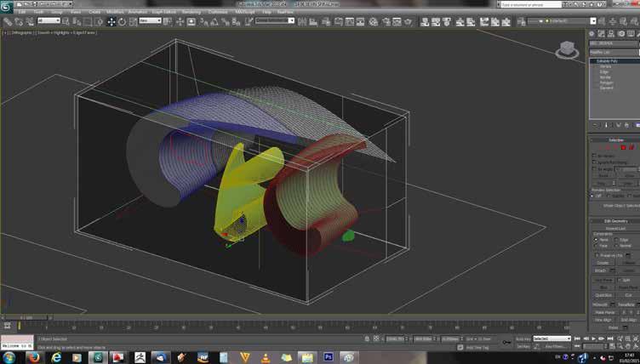Activate the Select and Scale tool
Image resolution: width=640 pixels, height=364 pixels.
pos(133,21)
